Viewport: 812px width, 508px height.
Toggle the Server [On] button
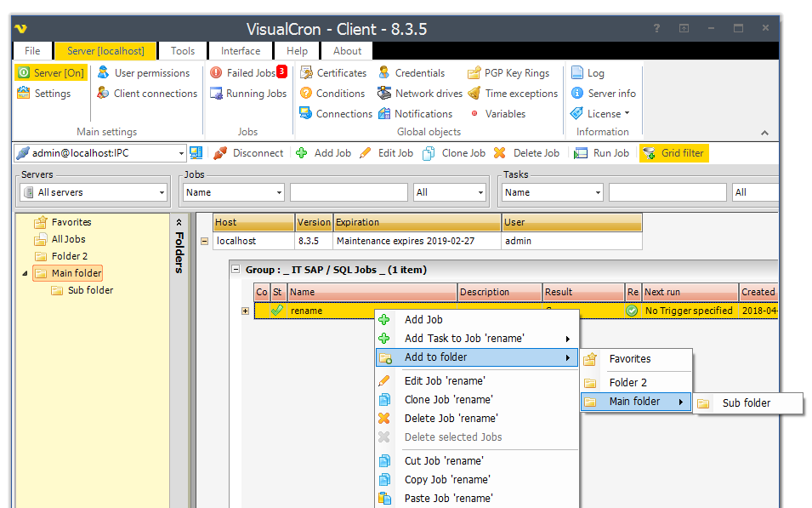point(51,73)
